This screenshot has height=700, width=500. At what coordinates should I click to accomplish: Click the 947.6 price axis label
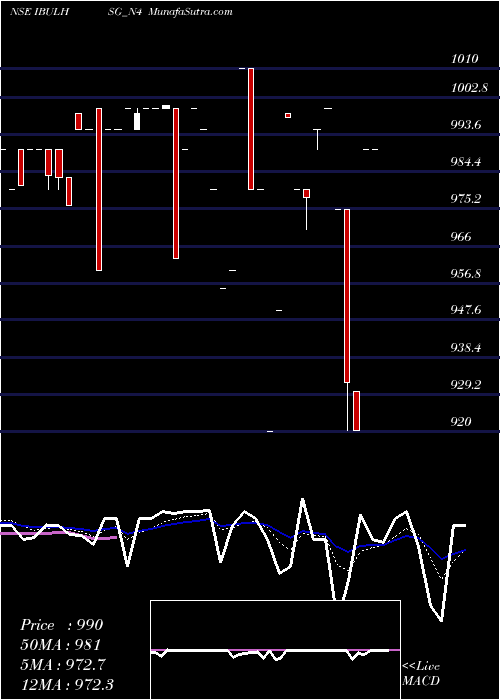tap(466, 310)
